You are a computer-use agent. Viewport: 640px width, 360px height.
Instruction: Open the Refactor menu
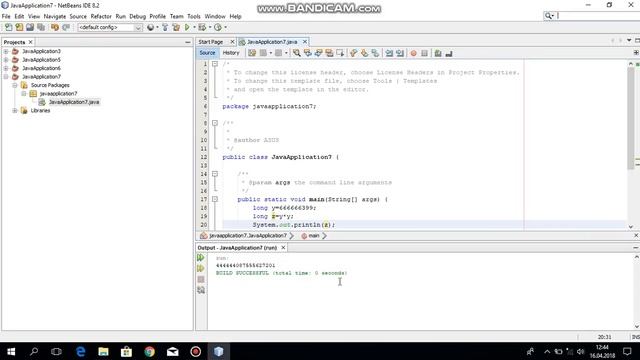point(101,16)
